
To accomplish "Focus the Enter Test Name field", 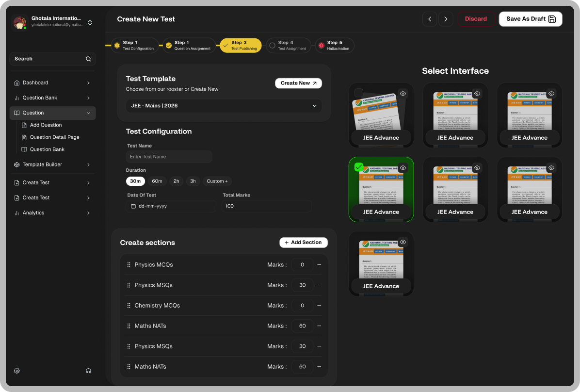I will pos(169,157).
